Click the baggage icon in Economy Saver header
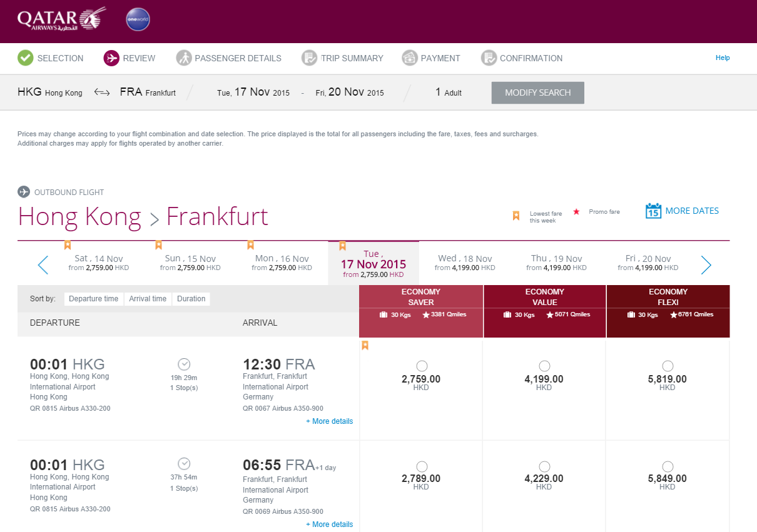This screenshot has height=532, width=757. click(384, 314)
